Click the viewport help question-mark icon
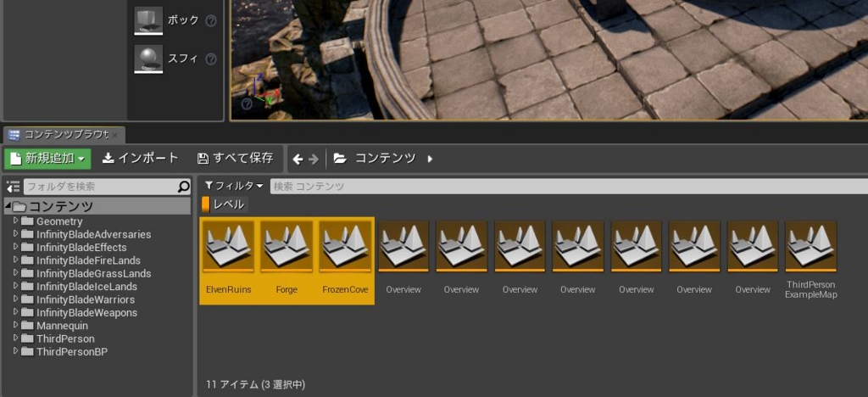 (247, 103)
